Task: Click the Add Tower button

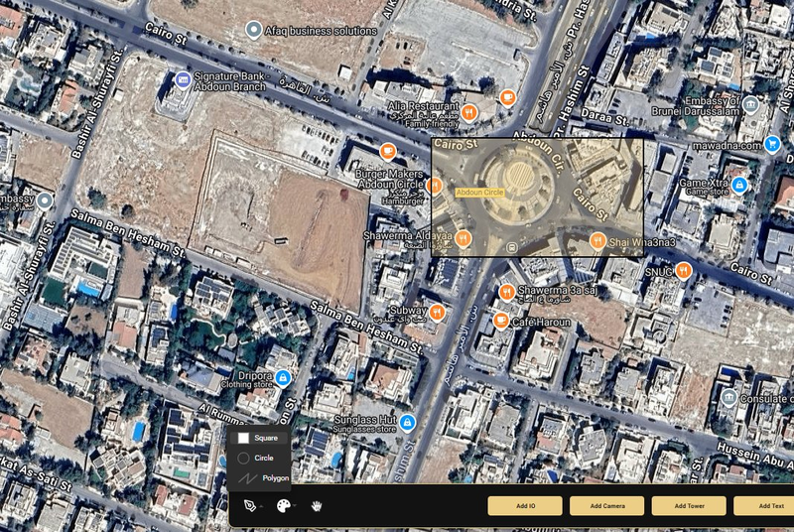Action: click(x=689, y=505)
